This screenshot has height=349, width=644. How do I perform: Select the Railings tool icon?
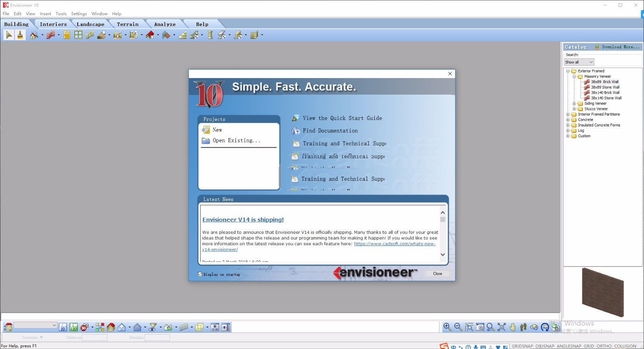194,35
